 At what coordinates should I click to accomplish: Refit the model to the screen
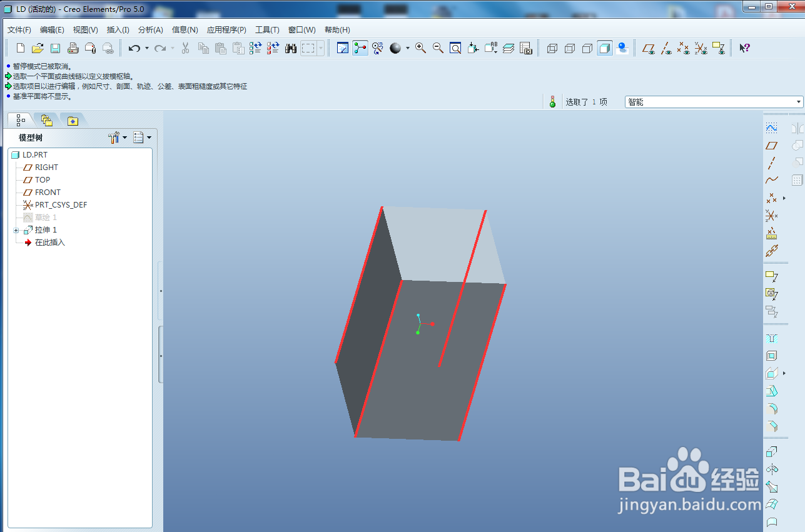[x=456, y=48]
